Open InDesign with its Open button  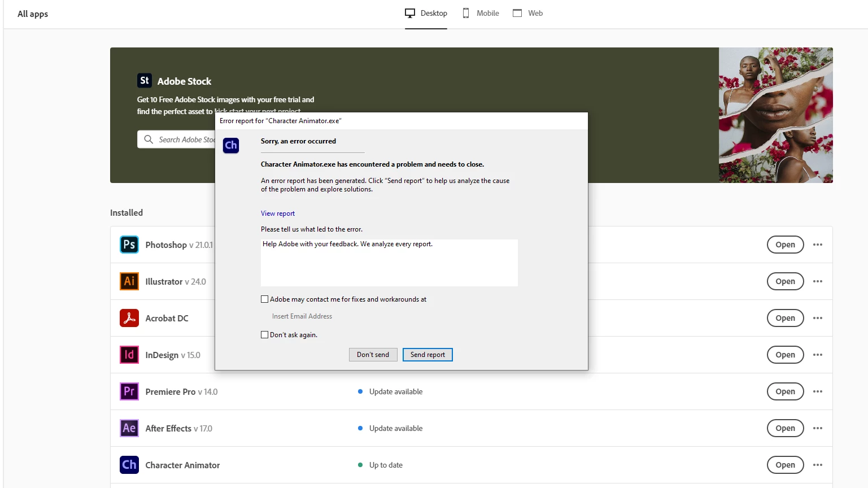pyautogui.click(x=785, y=355)
